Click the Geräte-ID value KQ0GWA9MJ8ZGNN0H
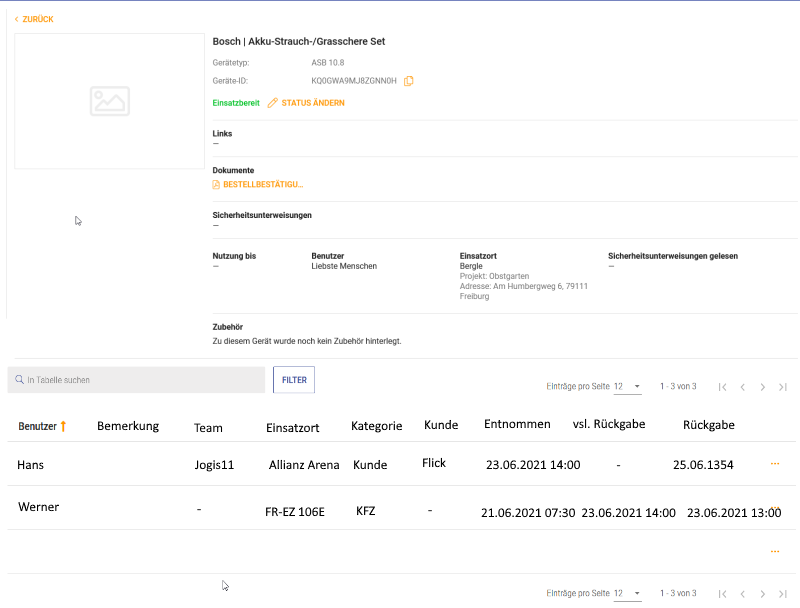The width and height of the screenshot is (800, 608). tap(354, 81)
